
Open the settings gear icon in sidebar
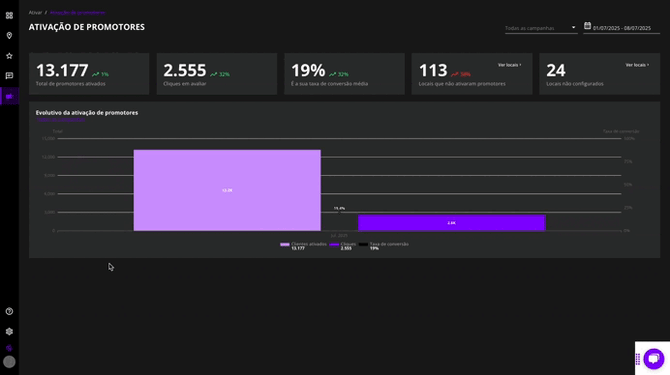(9, 331)
